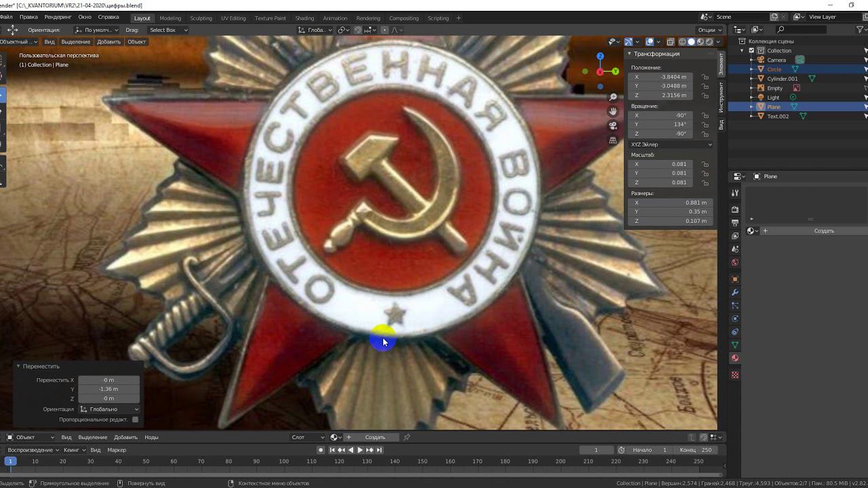Click the Конец end frame field
Screen dimensions: 868x488
(x=696, y=450)
